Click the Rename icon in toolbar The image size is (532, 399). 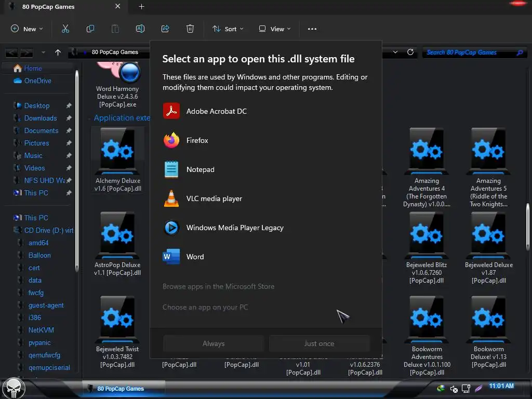[140, 29]
